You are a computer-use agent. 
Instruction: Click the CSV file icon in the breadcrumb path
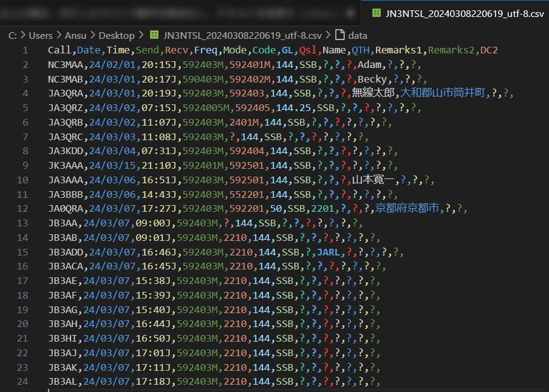click(154, 36)
